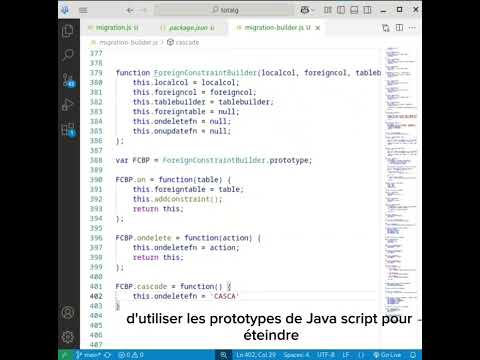
Task: Open the Search view in the activity bar
Action: pyautogui.click(x=68, y=55)
